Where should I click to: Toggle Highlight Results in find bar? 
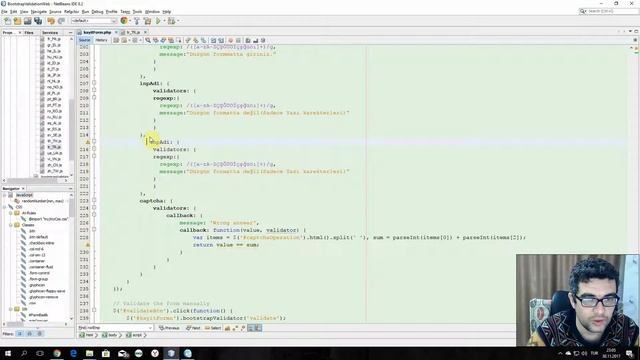[251, 328]
